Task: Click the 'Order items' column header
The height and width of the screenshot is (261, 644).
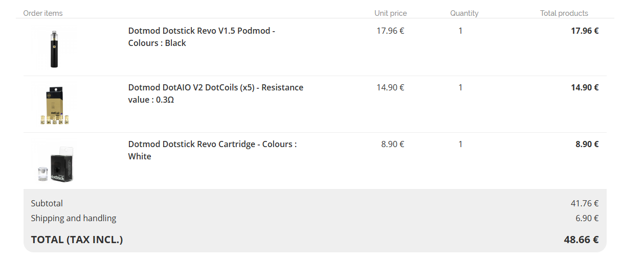Action: pos(43,13)
